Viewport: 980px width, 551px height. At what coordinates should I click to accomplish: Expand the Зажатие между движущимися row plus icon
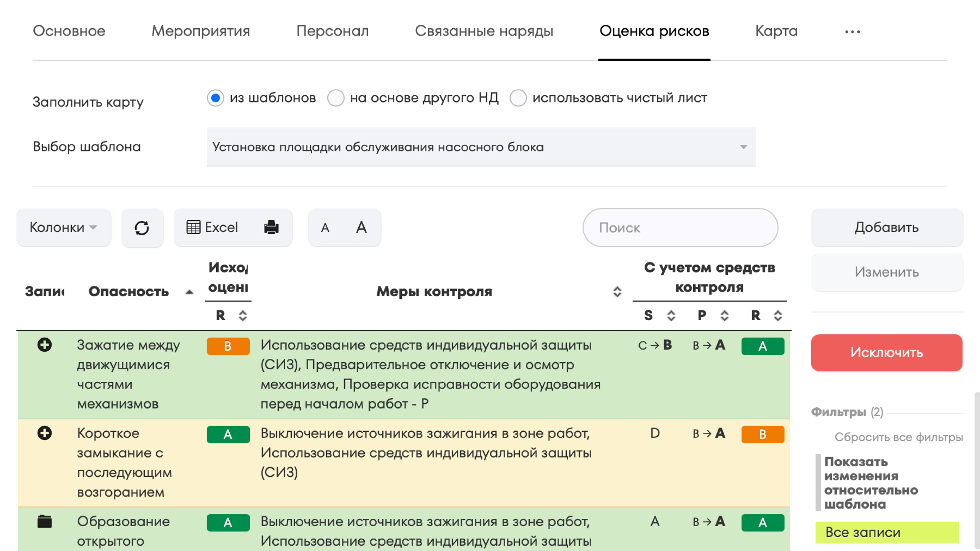pyautogui.click(x=44, y=345)
